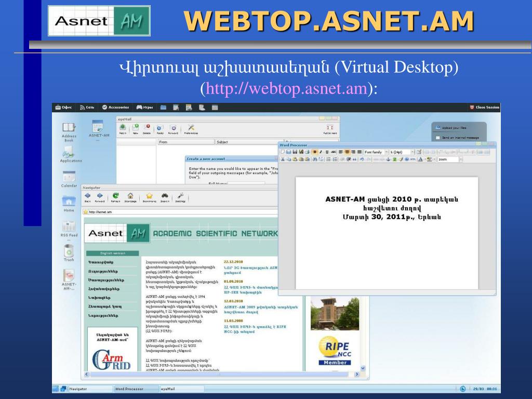The width and height of the screenshot is (532, 399).
Task: Click Upload your files link
Action: [451, 128]
